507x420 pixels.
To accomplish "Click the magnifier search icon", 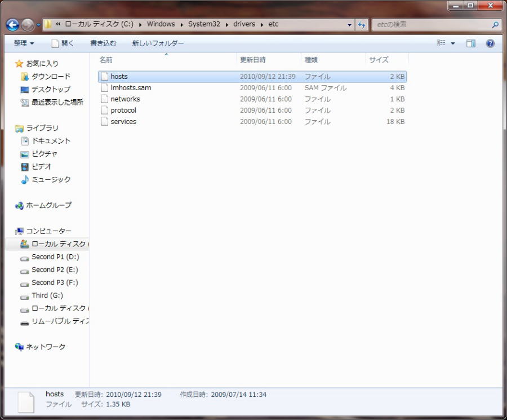I will pyautogui.click(x=495, y=25).
